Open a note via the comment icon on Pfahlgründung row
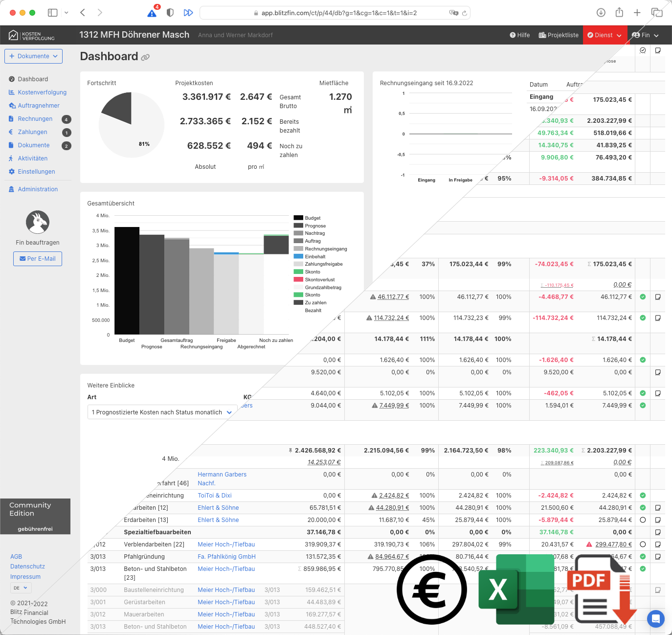 (658, 556)
